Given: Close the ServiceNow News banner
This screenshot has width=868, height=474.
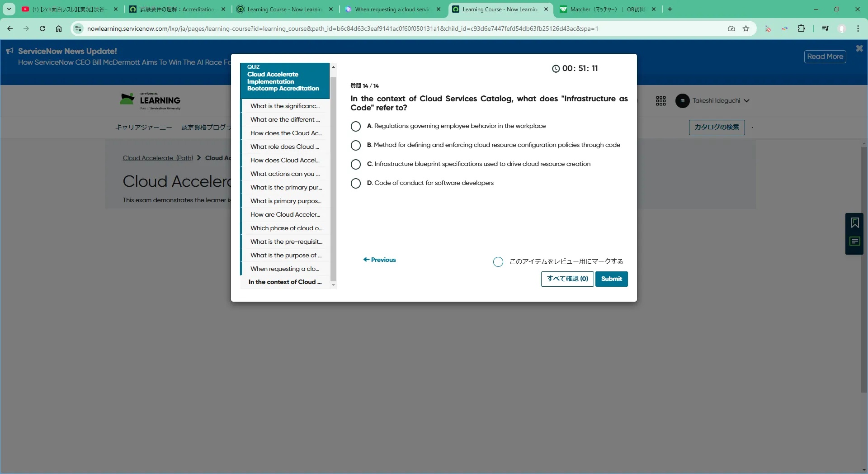Looking at the screenshot, I should click(859, 48).
